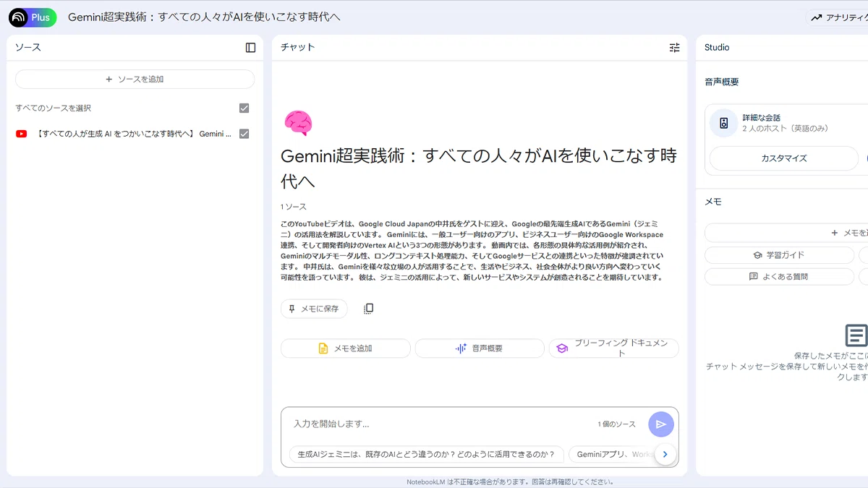868x488 pixels.
Task: Click the 1 ソース label under title
Action: [294, 207]
